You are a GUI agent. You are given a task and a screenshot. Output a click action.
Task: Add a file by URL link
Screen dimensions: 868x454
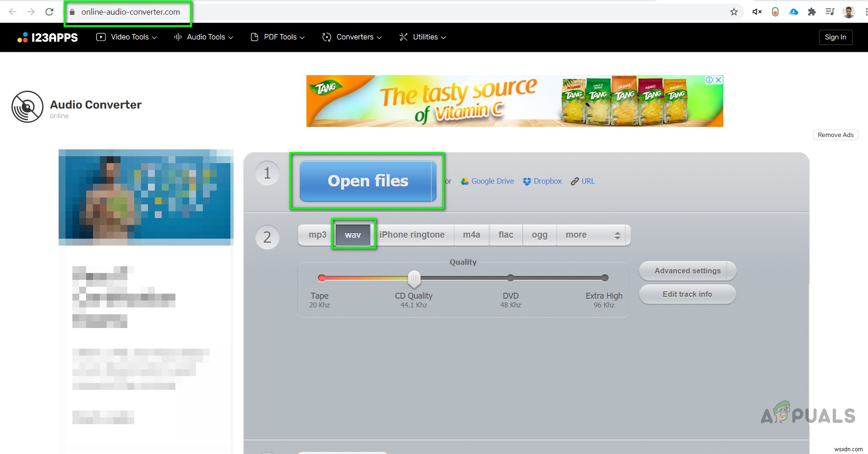583,181
